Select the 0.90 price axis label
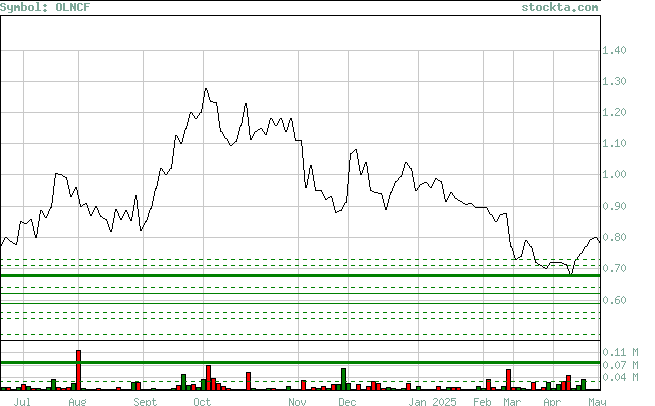Screen dimensions: 655x406 [614, 206]
